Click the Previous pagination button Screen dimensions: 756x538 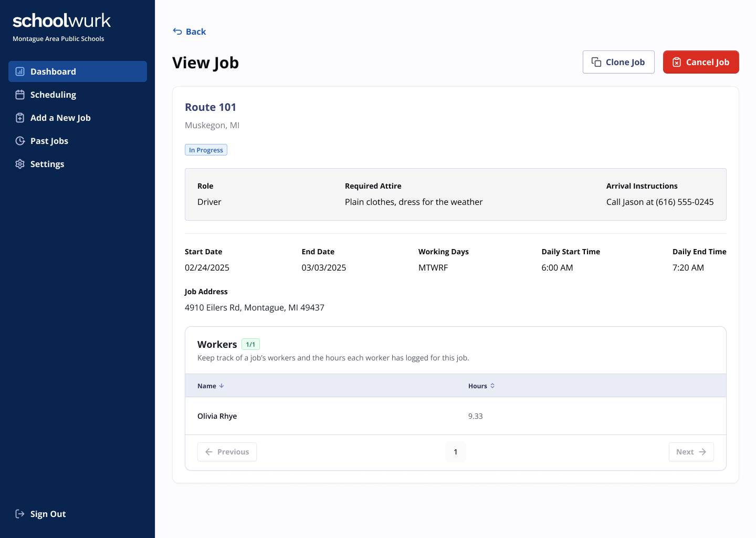click(227, 452)
